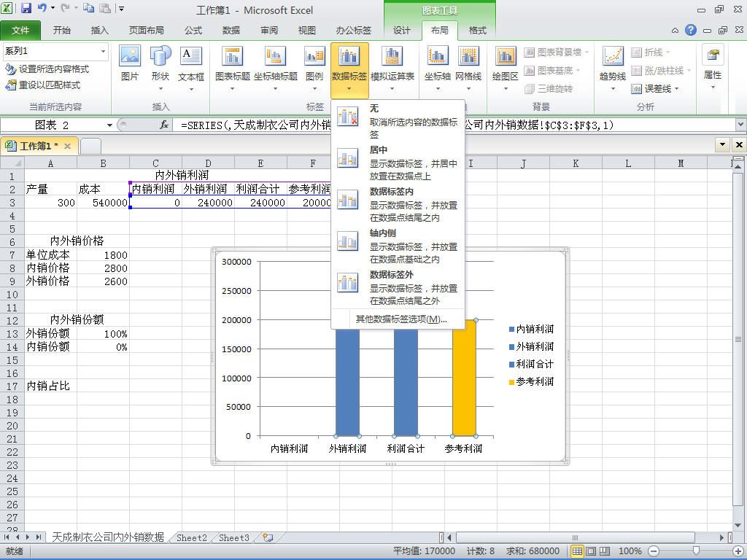Choose None (无) data label option
747x560 pixels.
click(398, 121)
